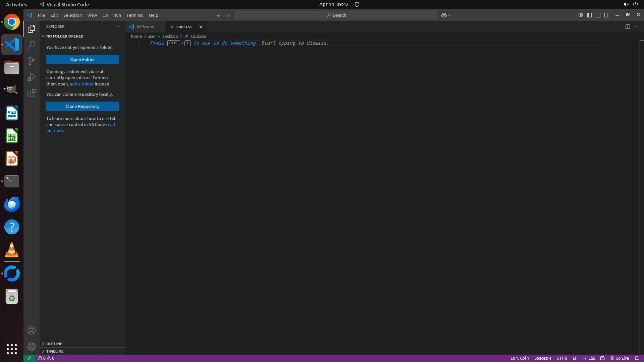
Task: Expand the OUTLINE section
Action: pos(54,344)
